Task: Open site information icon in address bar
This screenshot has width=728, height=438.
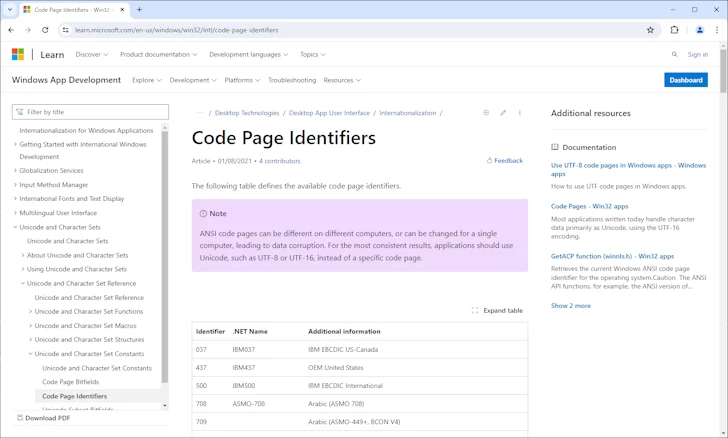Action: click(x=65, y=30)
